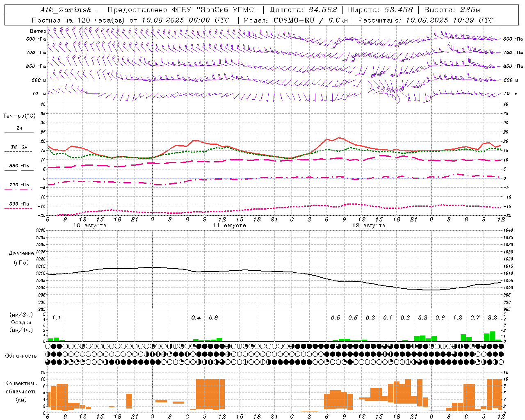Click the 'Осадки' precipitation label

[21, 322]
